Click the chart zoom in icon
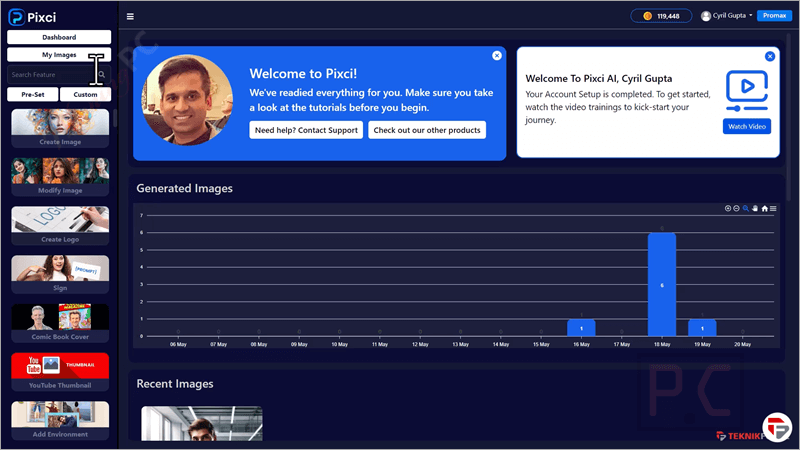 point(728,208)
